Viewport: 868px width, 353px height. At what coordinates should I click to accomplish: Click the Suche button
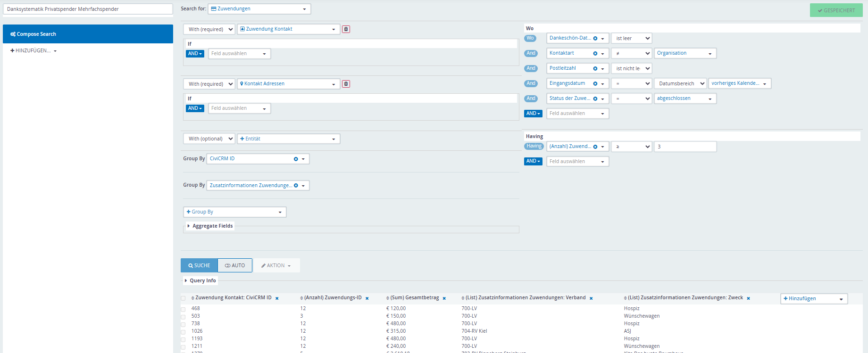click(199, 265)
